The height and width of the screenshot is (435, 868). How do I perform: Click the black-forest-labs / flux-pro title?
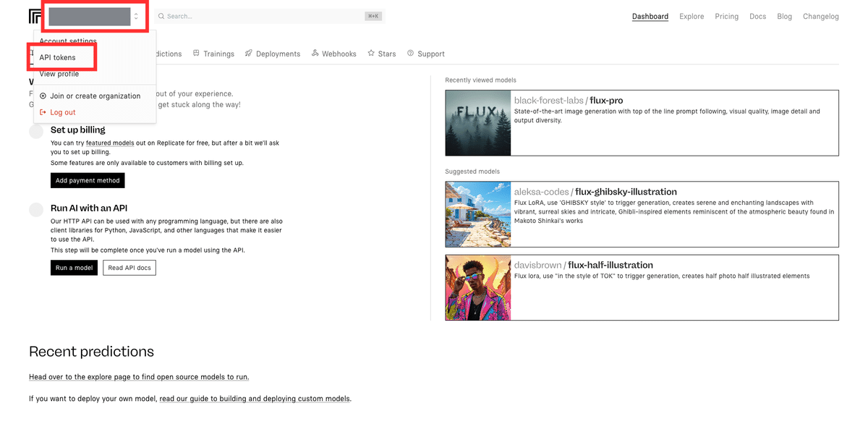569,101
